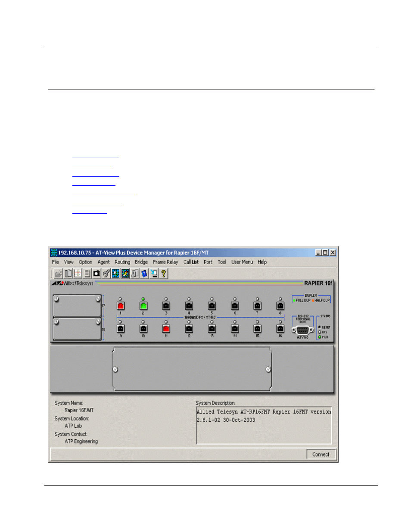This screenshot has width=411, height=532.
Task: Select port 12 on the switch
Action: tap(189, 329)
